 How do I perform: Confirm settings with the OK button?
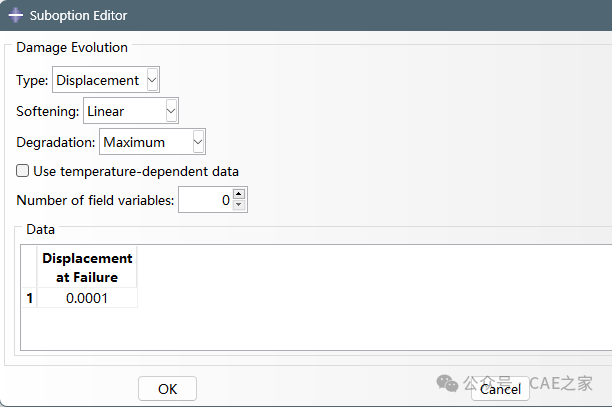pos(167,389)
